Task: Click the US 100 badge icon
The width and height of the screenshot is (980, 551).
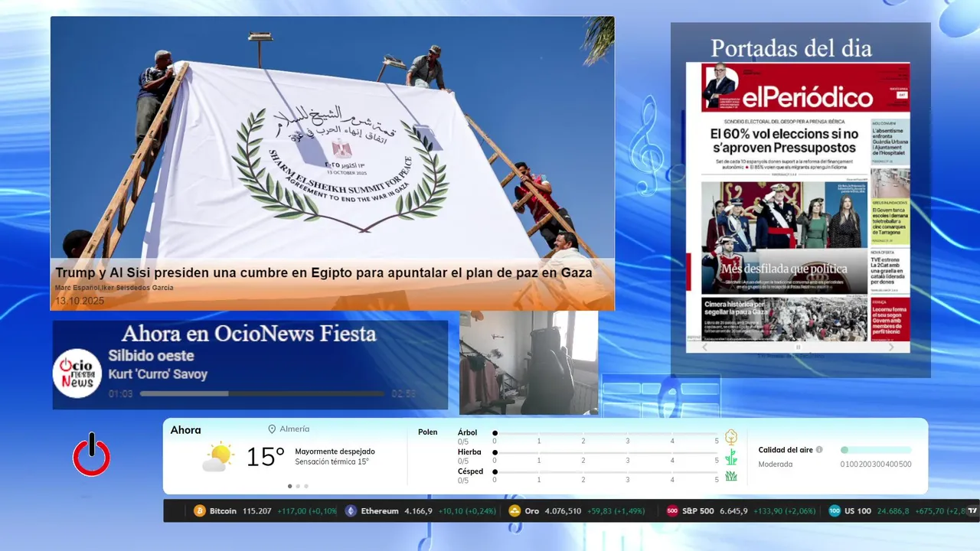Action: coord(835,511)
